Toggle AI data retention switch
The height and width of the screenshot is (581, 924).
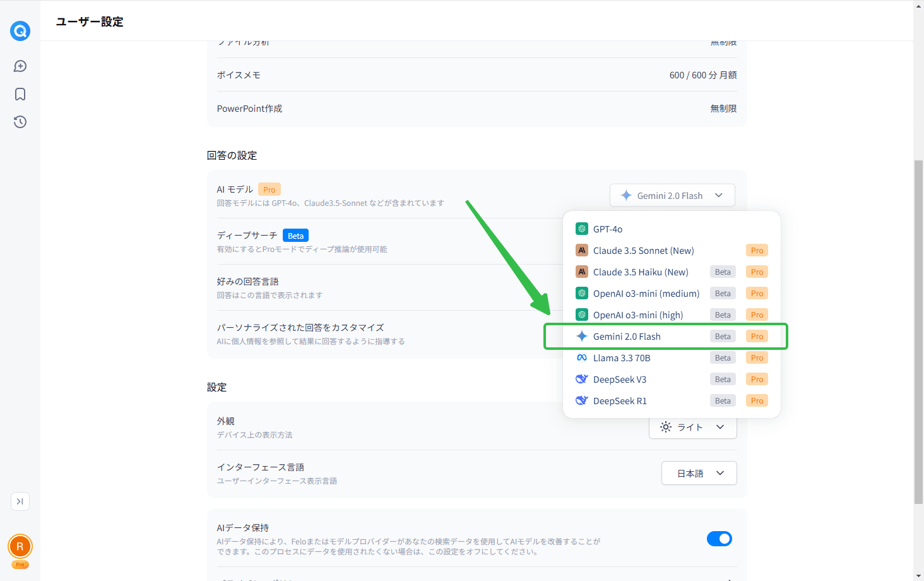click(x=720, y=539)
